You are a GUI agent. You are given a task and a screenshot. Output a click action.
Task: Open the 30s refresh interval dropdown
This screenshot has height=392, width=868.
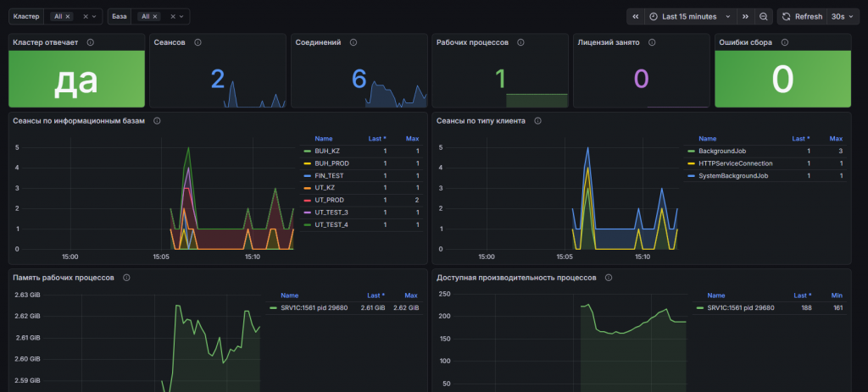[x=838, y=17]
